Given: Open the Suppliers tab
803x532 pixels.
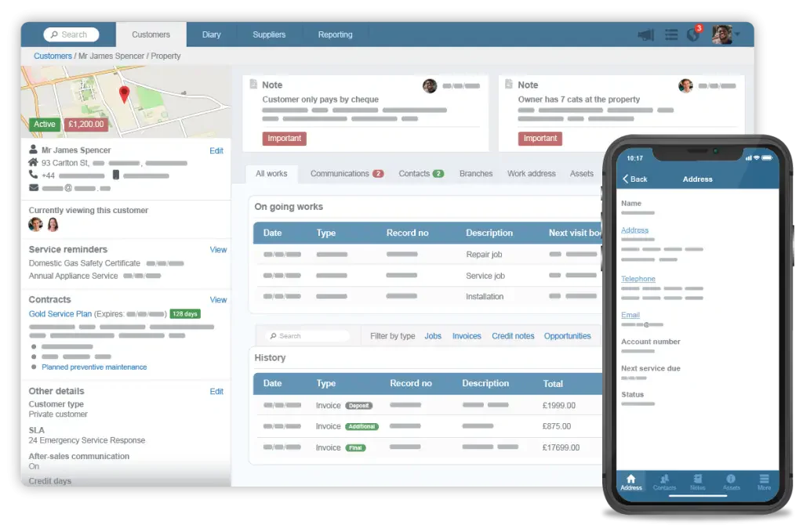Looking at the screenshot, I should pyautogui.click(x=269, y=34).
